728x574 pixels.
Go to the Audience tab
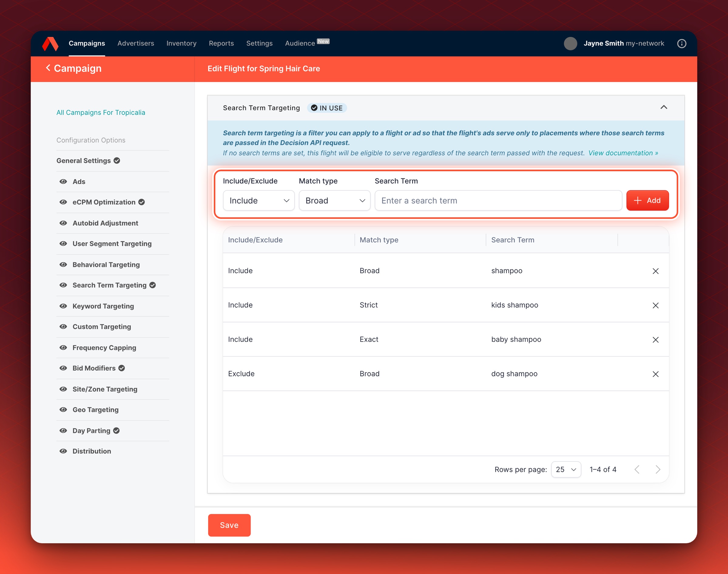[x=300, y=43]
